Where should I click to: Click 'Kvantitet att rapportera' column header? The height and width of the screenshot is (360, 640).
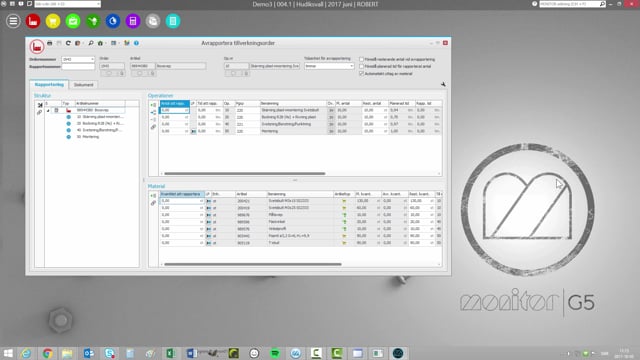[x=182, y=194]
